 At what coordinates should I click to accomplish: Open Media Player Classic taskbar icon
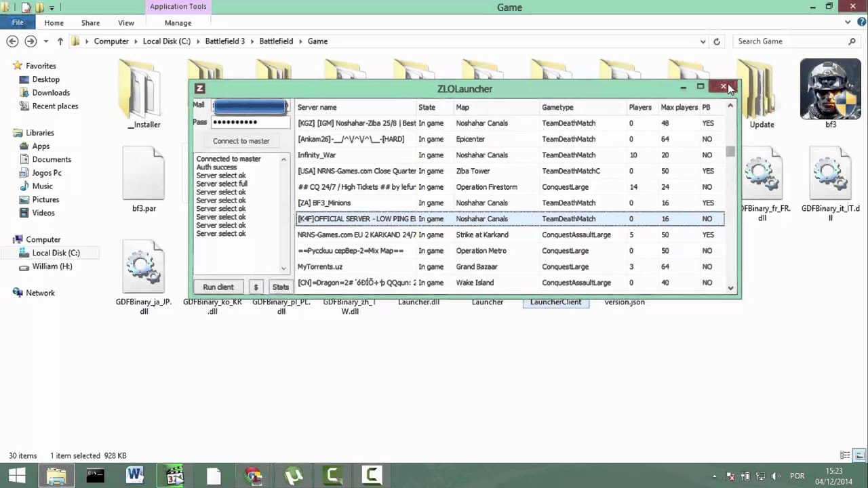click(x=174, y=476)
